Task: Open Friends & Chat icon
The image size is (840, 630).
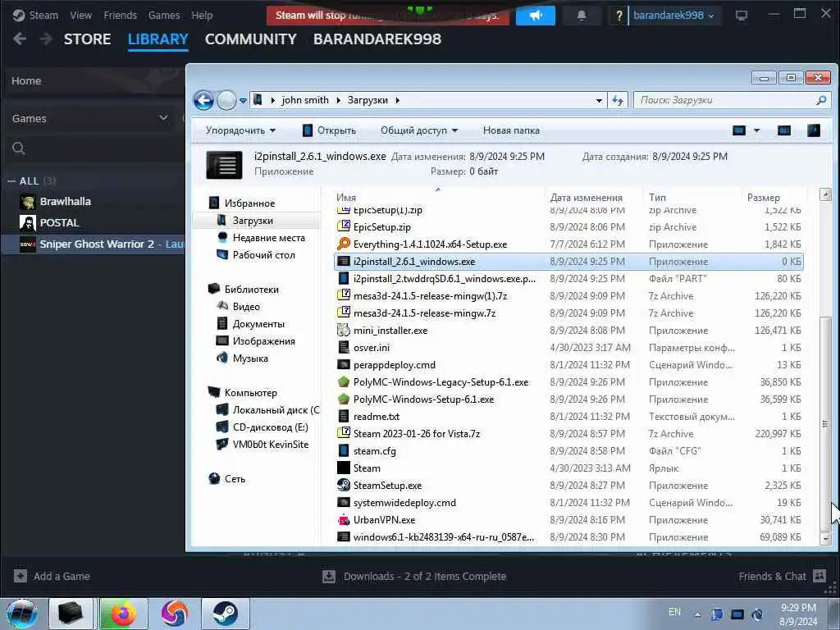Action: tap(819, 576)
